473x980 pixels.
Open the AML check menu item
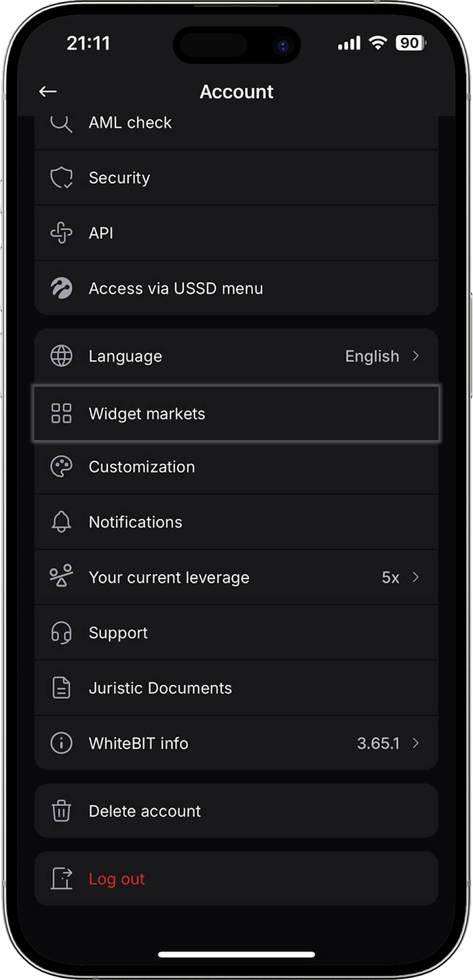point(130,123)
